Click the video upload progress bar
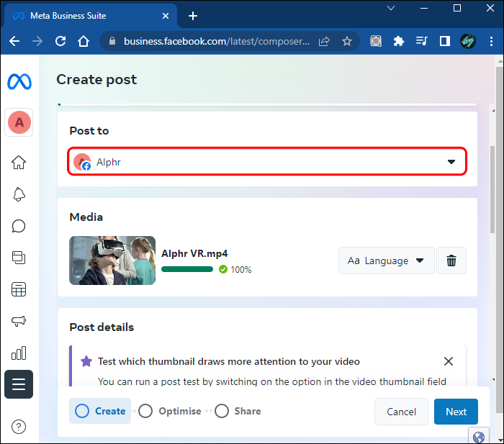Image resolution: width=504 pixels, height=444 pixels. coord(187,269)
